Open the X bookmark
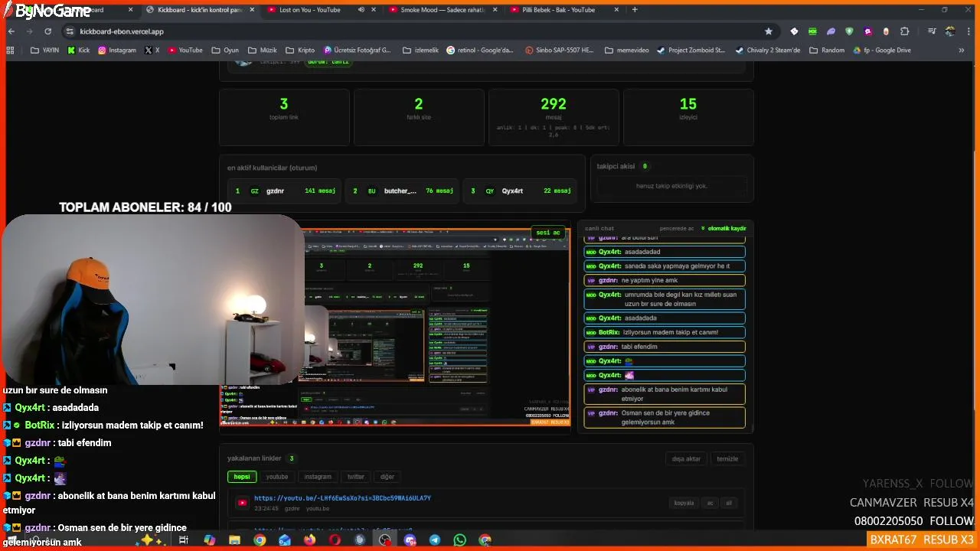Viewport: 980px width, 551px height. pos(152,51)
